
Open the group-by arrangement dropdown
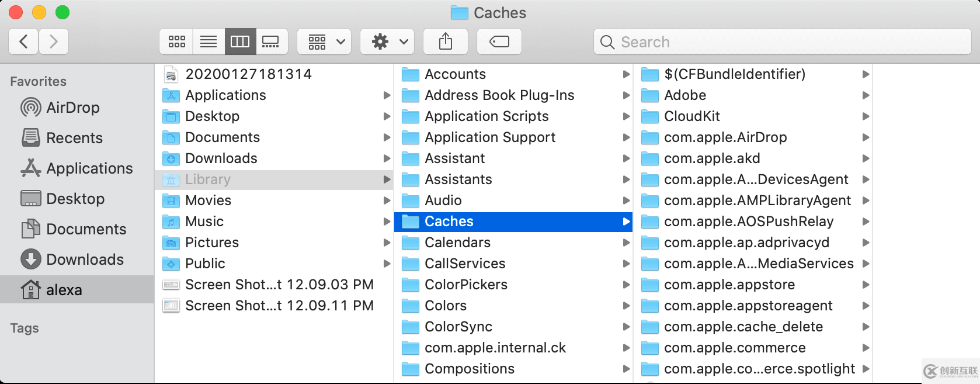click(324, 41)
